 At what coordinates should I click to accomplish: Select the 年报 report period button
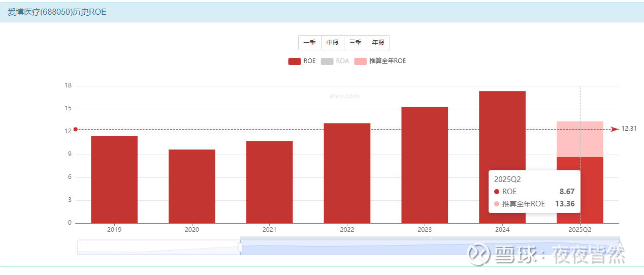point(378,43)
